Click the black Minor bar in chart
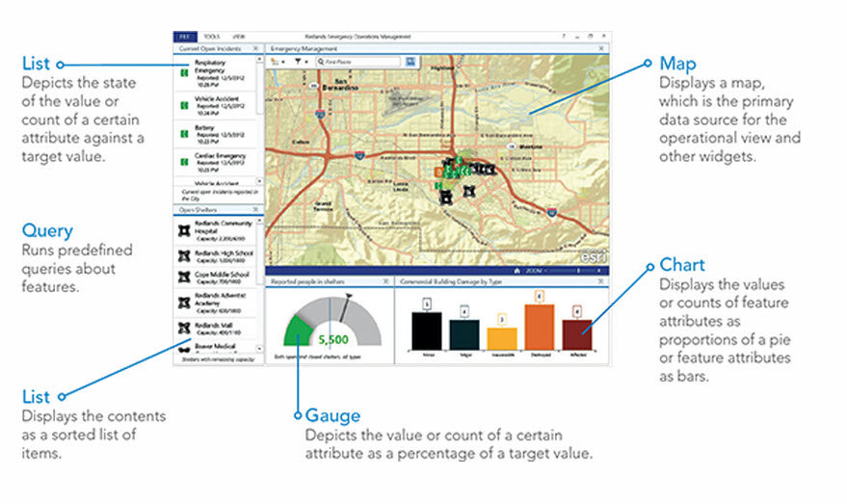 pos(427,332)
